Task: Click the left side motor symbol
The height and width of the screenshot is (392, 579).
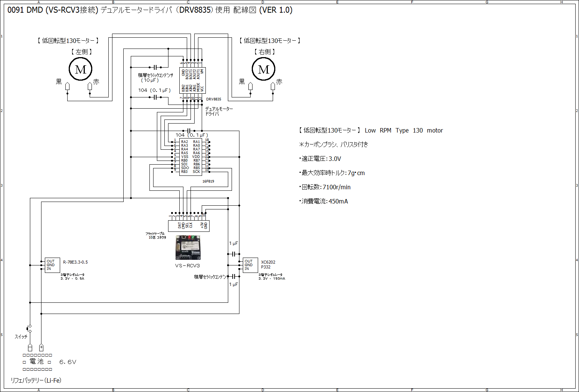Action: [80, 69]
